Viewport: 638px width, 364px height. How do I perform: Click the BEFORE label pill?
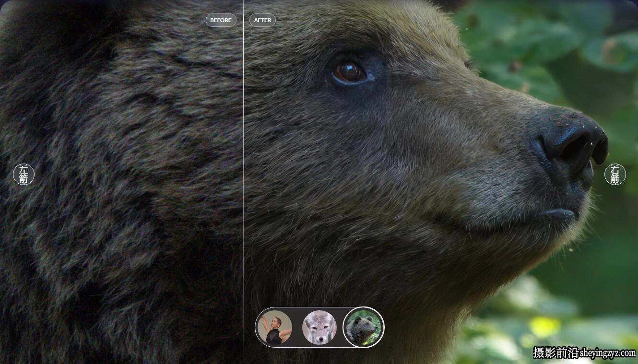[221, 20]
